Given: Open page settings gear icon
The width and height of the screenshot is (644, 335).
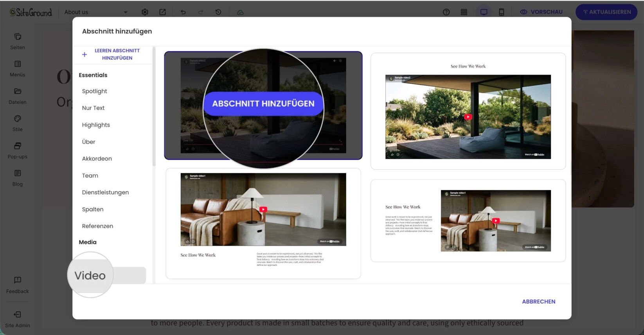Looking at the screenshot, I should click(145, 12).
